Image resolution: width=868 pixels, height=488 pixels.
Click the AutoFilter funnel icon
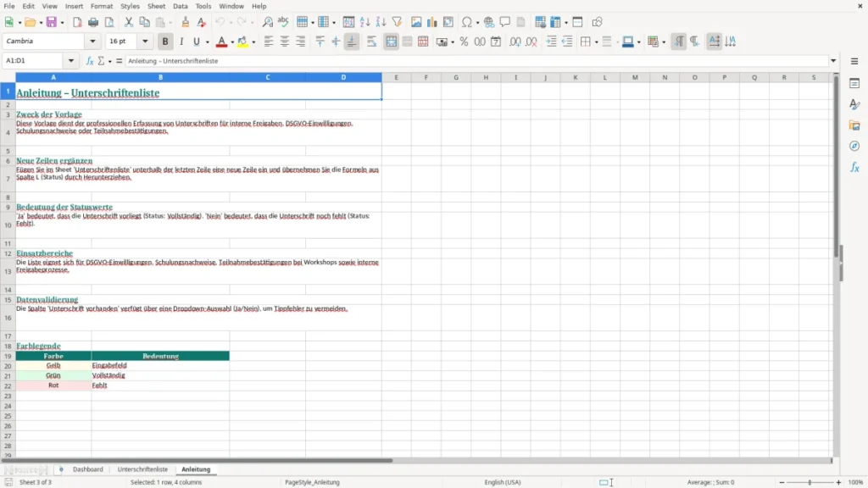click(397, 22)
